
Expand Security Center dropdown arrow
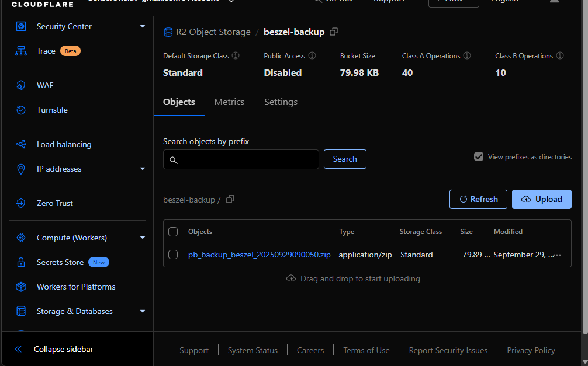click(143, 27)
